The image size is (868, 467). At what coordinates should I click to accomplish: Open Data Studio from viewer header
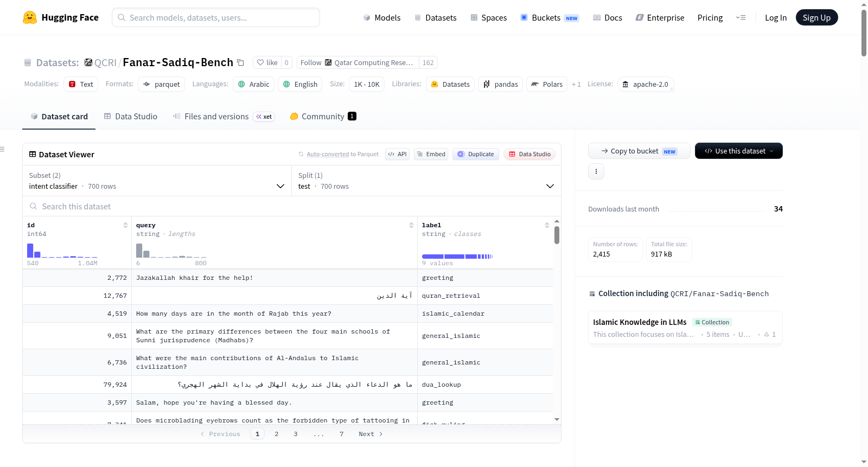(529, 154)
